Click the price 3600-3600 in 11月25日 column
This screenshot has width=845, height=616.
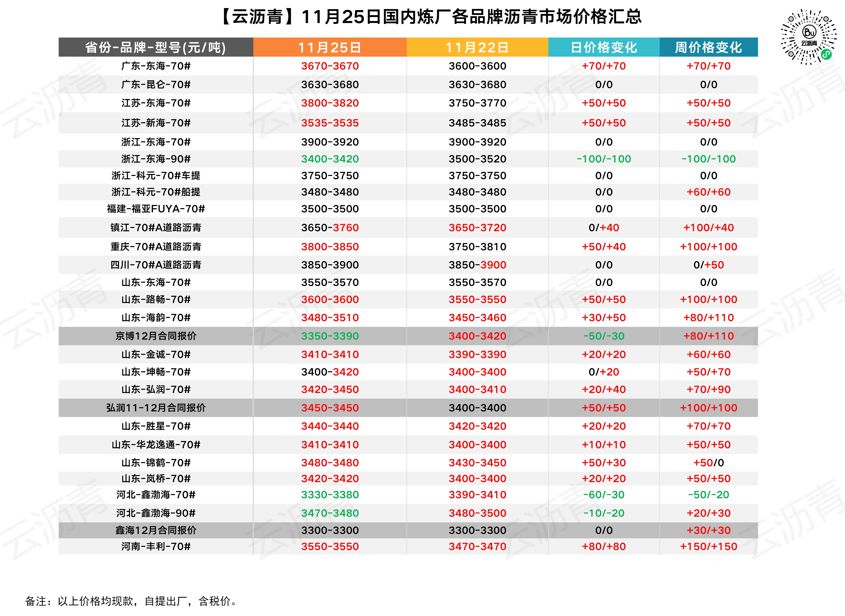[330, 299]
